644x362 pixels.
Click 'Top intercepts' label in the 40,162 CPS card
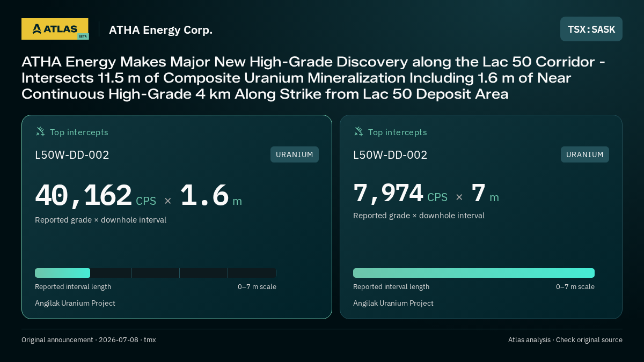click(79, 132)
